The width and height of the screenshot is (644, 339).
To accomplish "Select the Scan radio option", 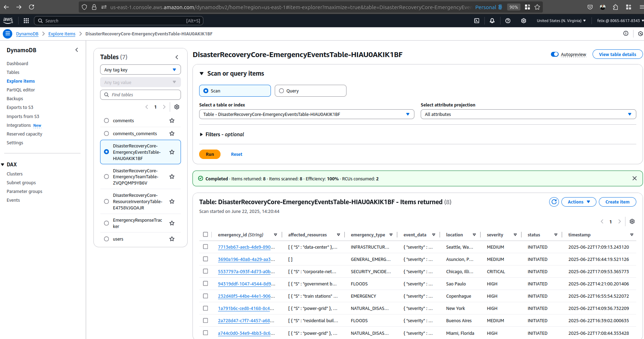I will pos(206,91).
